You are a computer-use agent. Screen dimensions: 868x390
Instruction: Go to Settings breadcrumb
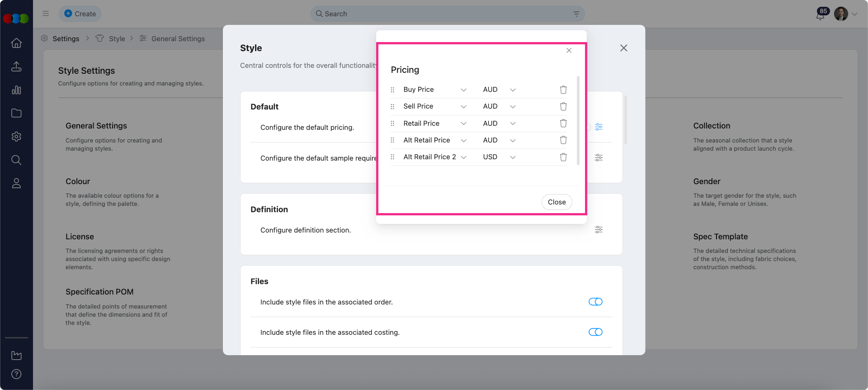pos(66,39)
